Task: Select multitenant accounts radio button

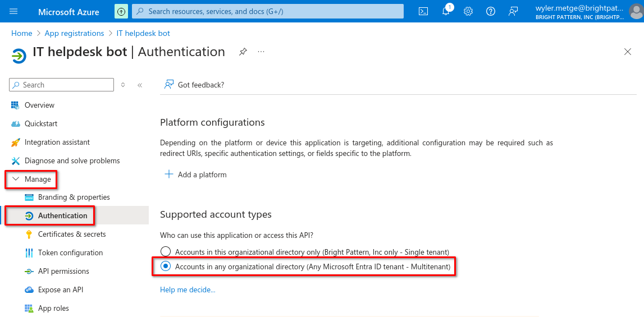Action: click(166, 267)
